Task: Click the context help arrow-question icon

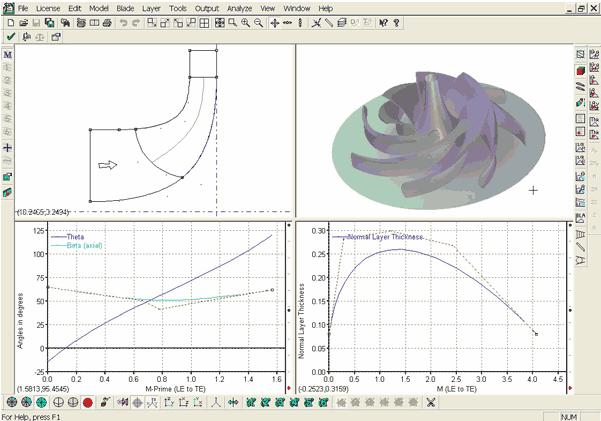Action: point(383,23)
